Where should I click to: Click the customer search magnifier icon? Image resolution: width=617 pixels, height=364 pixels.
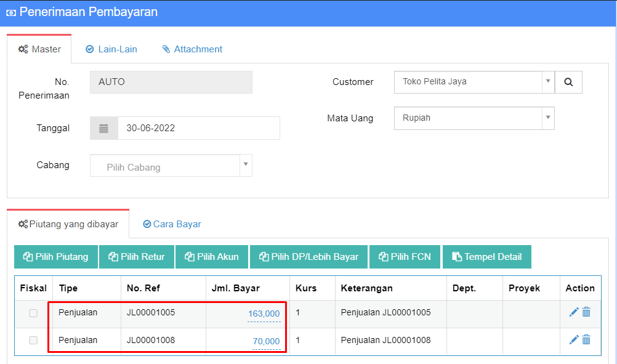point(568,82)
